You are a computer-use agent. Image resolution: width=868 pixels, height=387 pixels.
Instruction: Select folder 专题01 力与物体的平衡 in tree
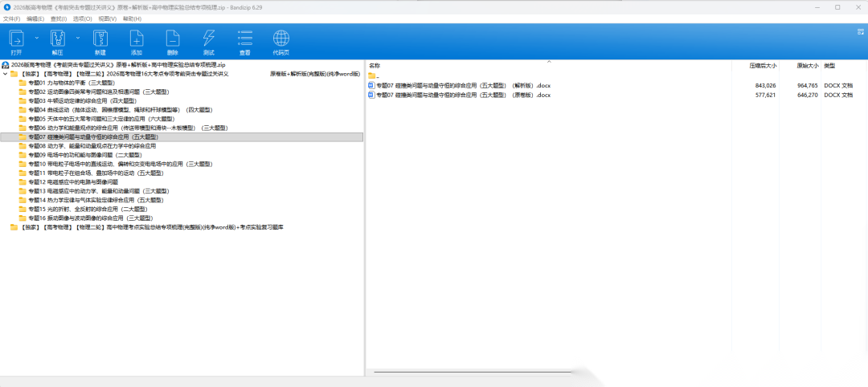click(71, 83)
